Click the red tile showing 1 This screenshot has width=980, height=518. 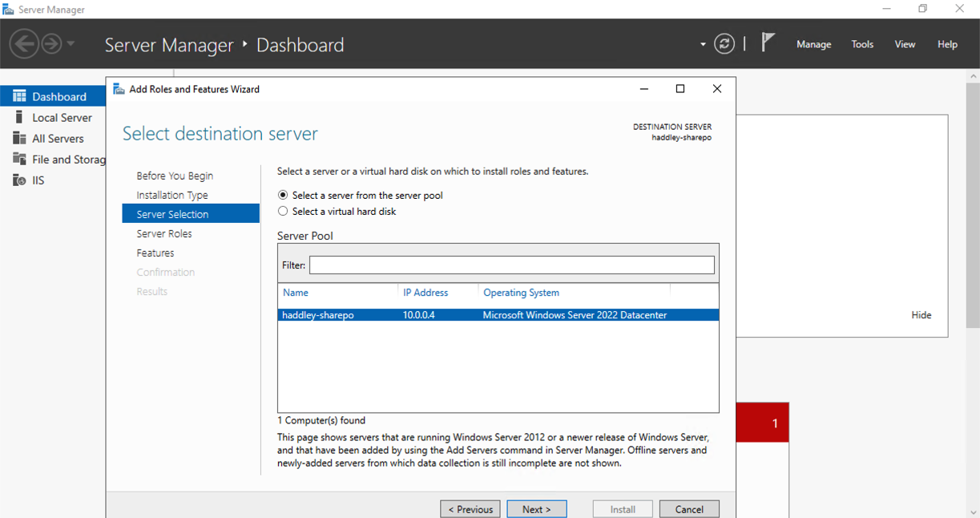coord(762,423)
